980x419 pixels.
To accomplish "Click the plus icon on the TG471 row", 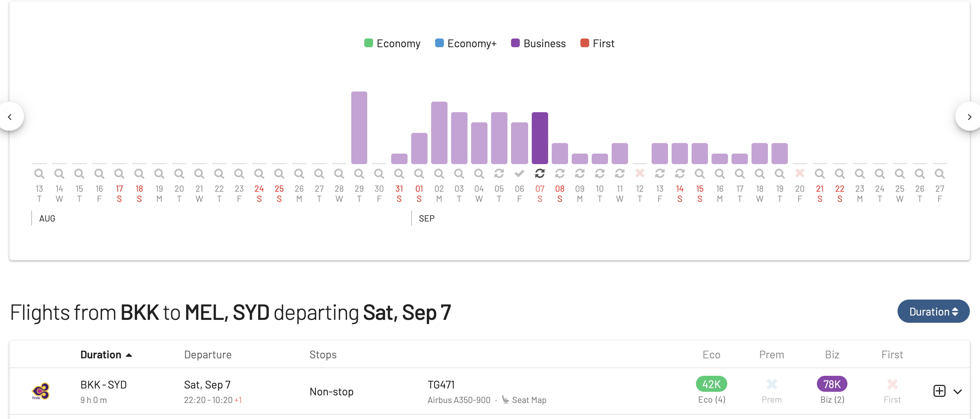I will point(939,391).
